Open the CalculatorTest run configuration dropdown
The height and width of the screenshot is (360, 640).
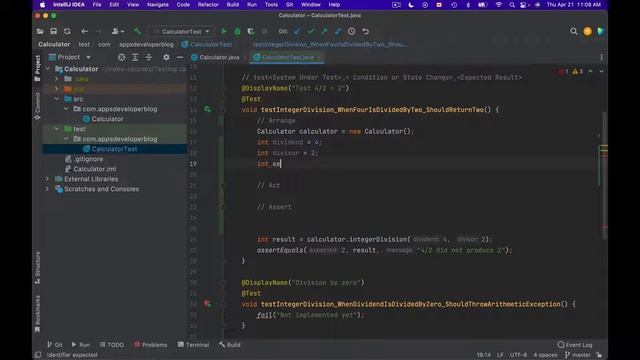[181, 31]
